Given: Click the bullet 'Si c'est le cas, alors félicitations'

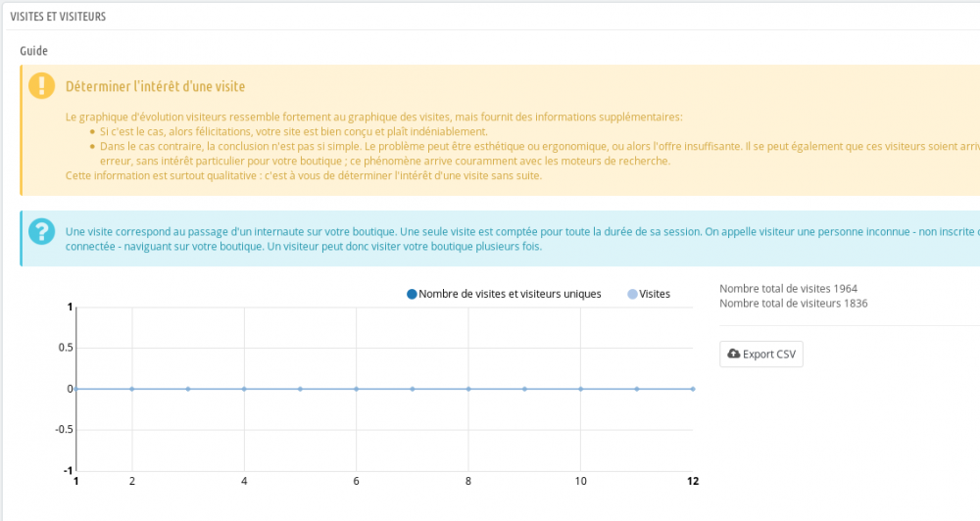Looking at the screenshot, I should click(x=294, y=132).
